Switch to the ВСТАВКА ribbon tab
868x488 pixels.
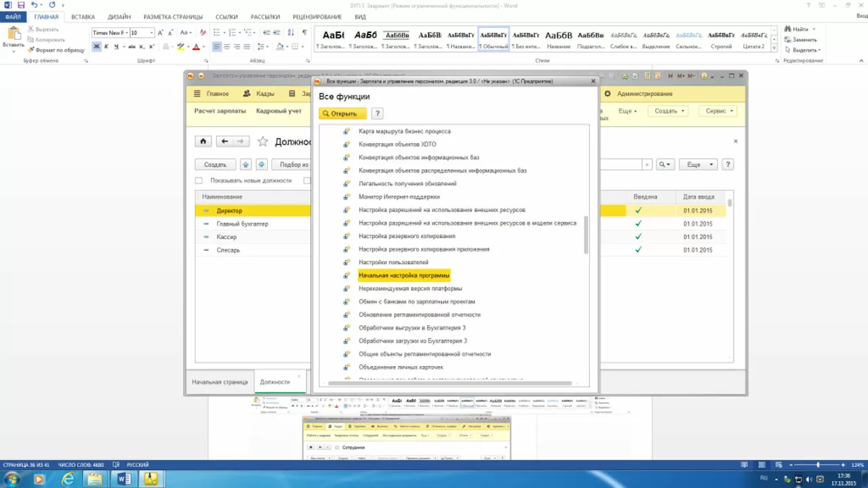point(83,16)
